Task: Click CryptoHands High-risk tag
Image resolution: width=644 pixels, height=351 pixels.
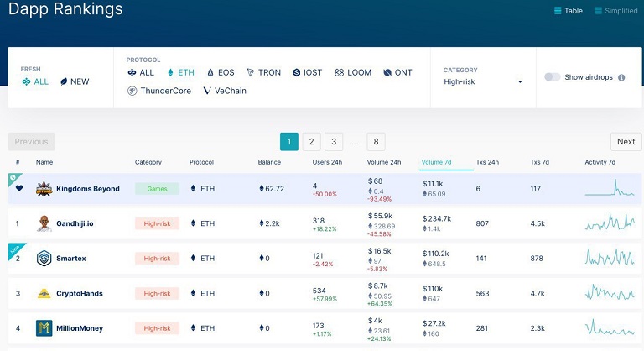Action: [158, 293]
